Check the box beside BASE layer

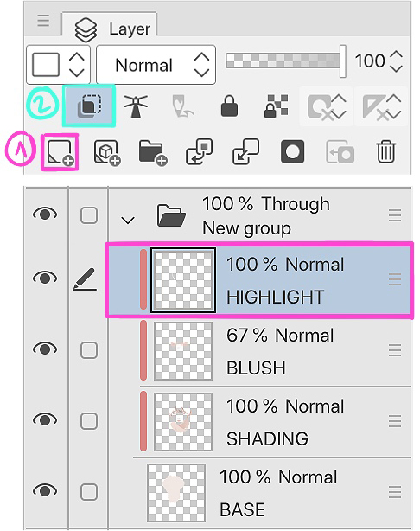point(89,492)
